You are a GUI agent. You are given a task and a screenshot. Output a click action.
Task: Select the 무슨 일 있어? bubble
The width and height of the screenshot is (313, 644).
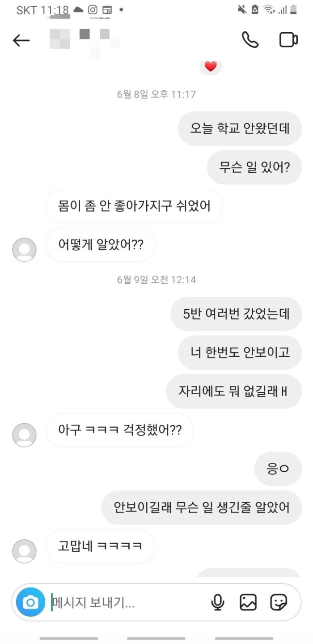254,167
